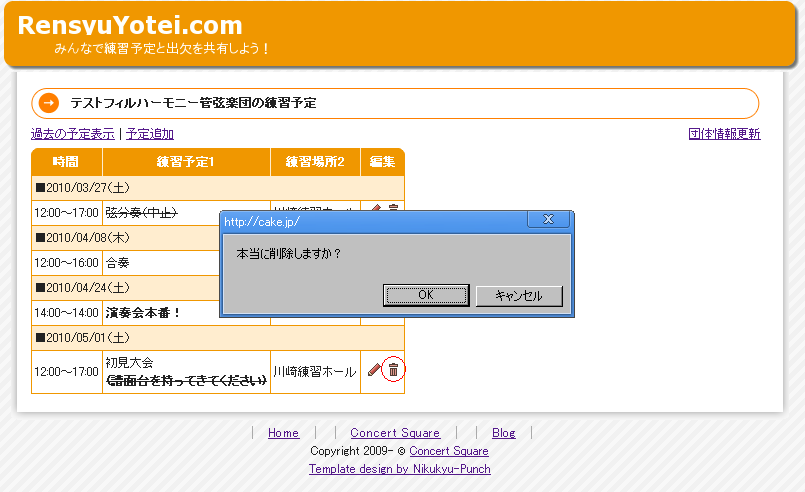Click the Concert Square copyright link
The image size is (805, 492).
click(x=449, y=451)
